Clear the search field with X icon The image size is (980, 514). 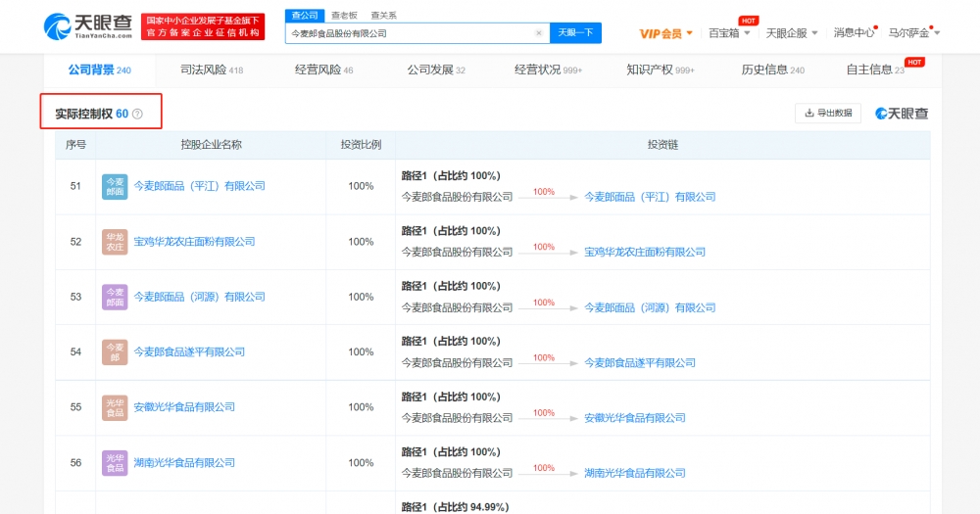(x=539, y=33)
